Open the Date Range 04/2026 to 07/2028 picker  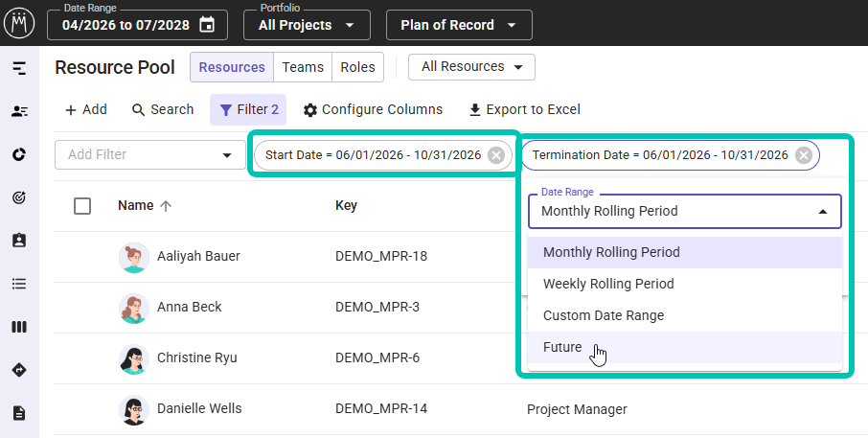click(137, 25)
